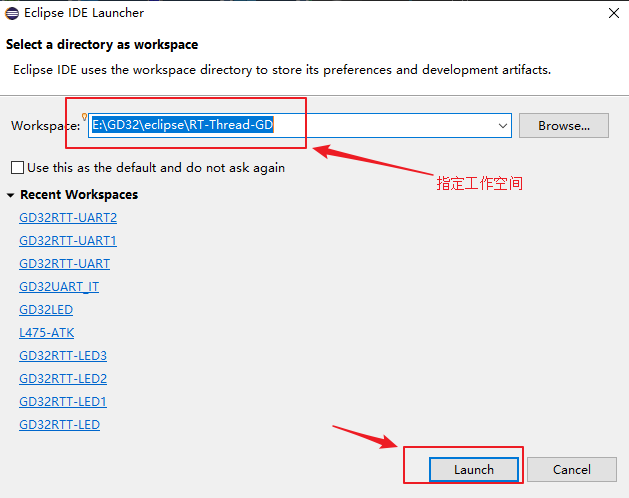Close the Eclipse IDE Launcher dialog
This screenshot has height=498, width=629.
(611, 14)
